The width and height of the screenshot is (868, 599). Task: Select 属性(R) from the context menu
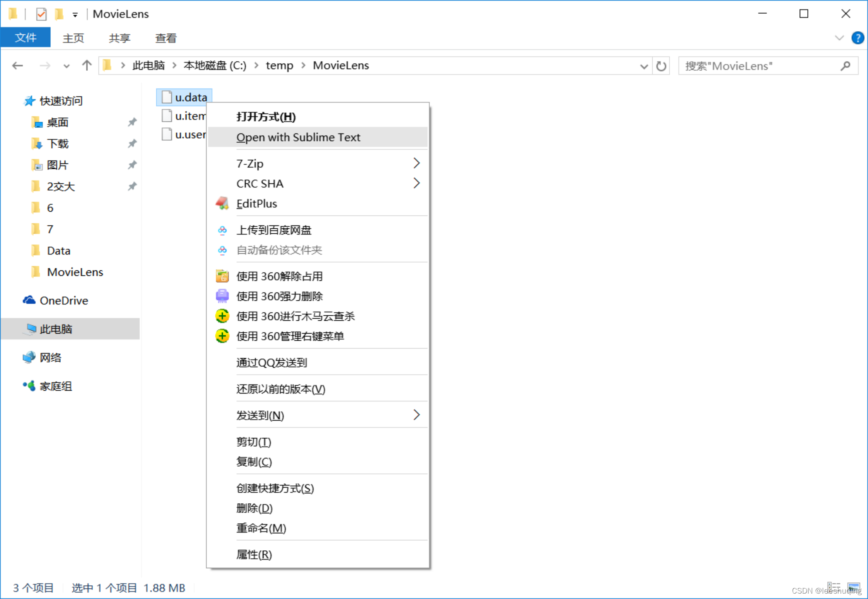point(254,554)
